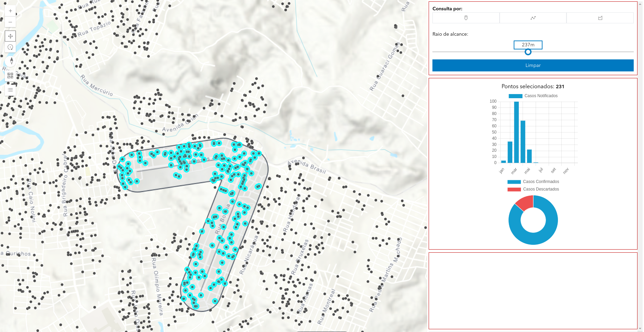Open the legend list widget

click(x=10, y=90)
